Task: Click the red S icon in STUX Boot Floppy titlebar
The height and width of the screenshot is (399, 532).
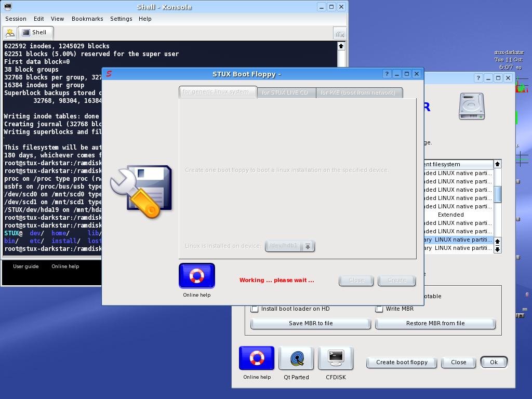Action: pos(109,74)
